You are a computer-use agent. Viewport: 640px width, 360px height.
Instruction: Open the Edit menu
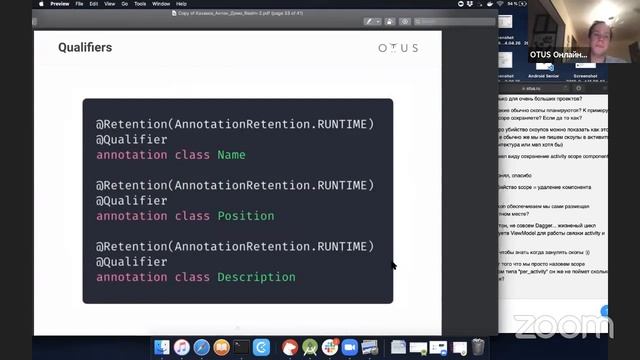click(x=94, y=4)
